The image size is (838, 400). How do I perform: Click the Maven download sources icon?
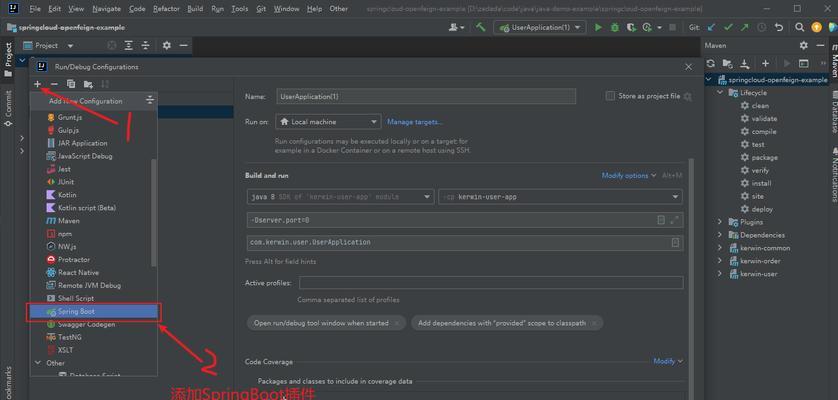coord(744,63)
